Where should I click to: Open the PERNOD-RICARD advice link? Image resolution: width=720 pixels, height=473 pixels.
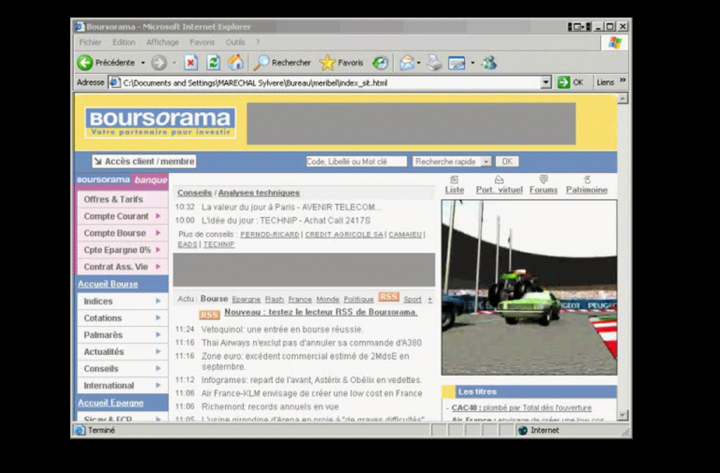click(x=270, y=235)
